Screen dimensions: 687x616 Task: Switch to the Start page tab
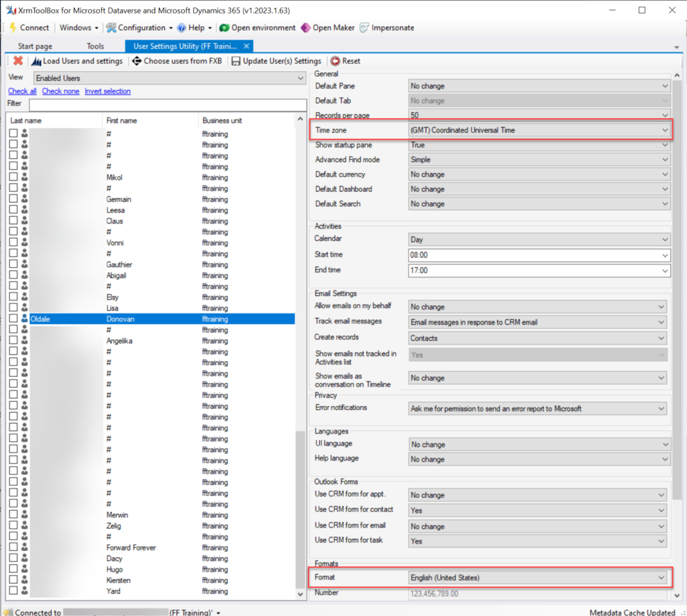(35, 46)
